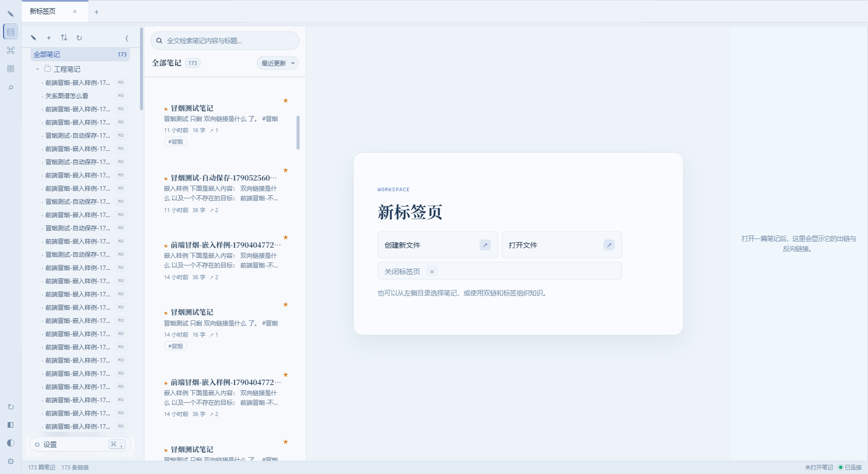Click the 打开文件 button
This screenshot has width=868, height=474.
coord(561,245)
